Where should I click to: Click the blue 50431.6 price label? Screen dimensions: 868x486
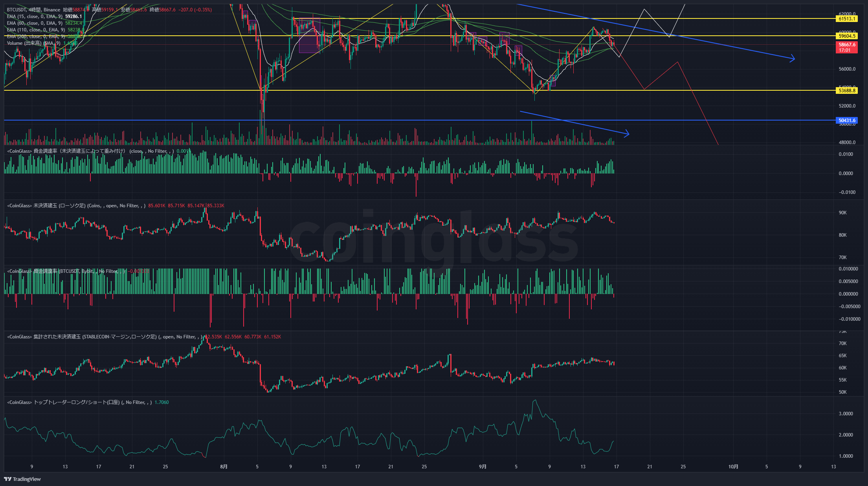click(x=847, y=121)
